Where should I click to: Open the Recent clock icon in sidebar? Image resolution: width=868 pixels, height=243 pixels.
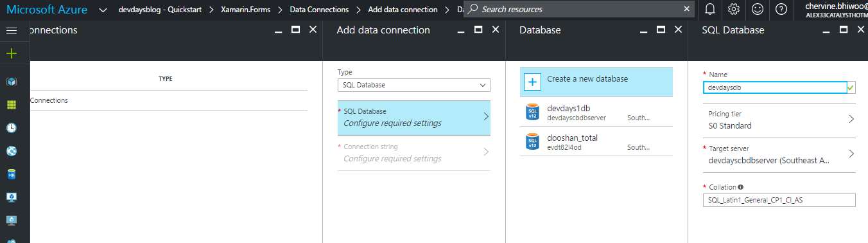click(x=11, y=127)
